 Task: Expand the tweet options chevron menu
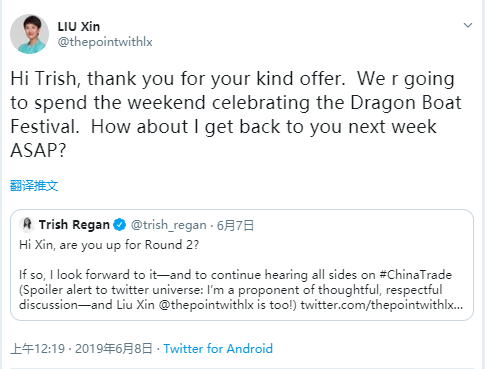tap(468, 25)
